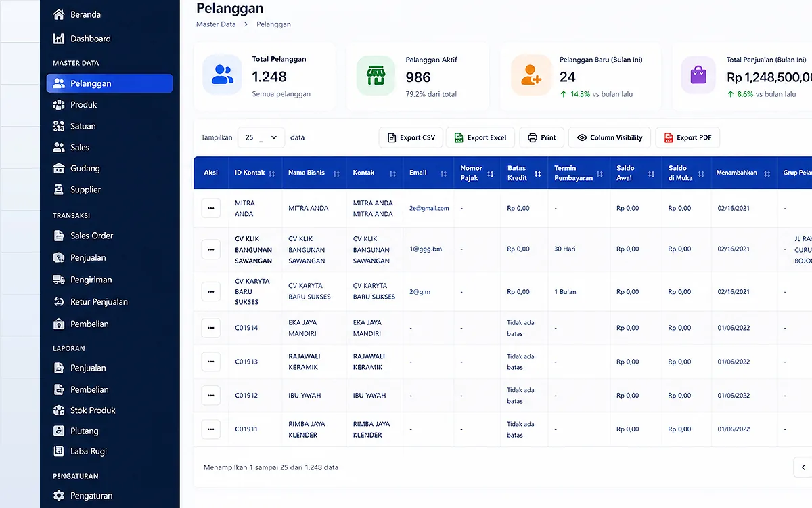The image size is (812, 508).
Task: Sort table by Nama Bisnis column
Action: coord(336,173)
